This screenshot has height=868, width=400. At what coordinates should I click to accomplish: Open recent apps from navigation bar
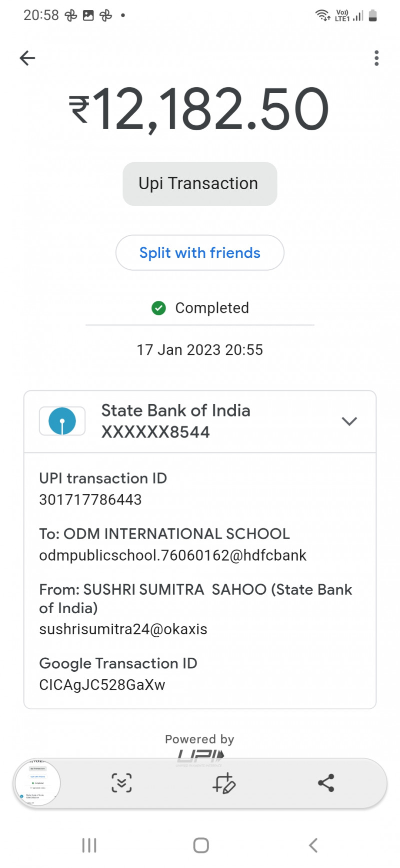pos(89,845)
